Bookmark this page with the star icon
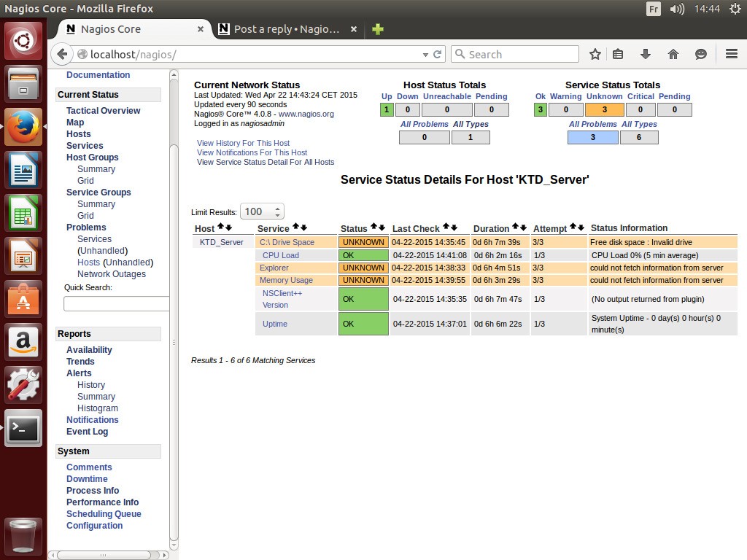The image size is (747, 560). click(x=595, y=54)
